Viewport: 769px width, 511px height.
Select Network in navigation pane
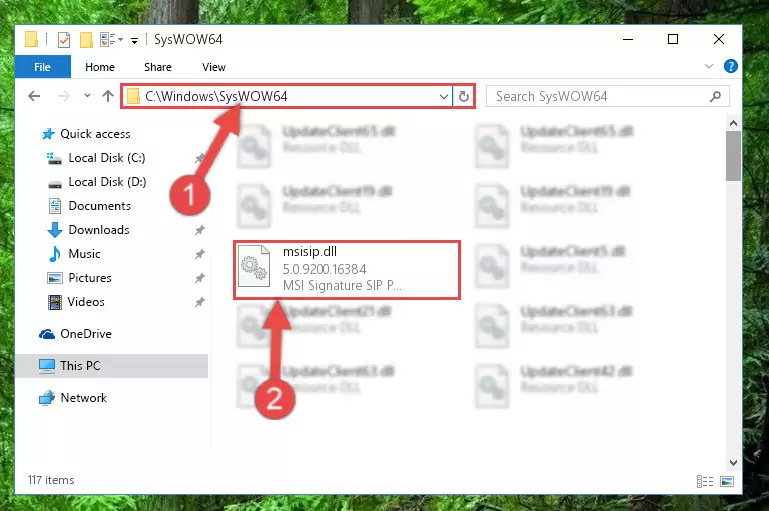point(83,398)
